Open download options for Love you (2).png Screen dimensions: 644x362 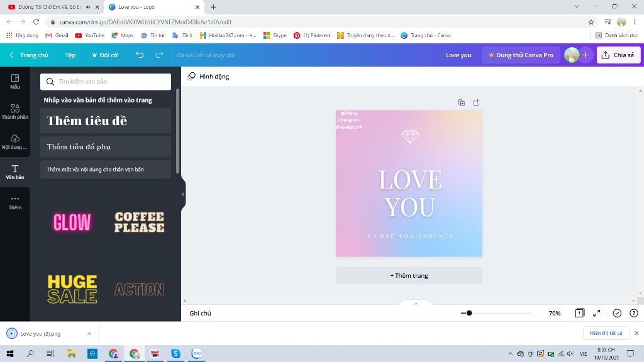click(89, 334)
